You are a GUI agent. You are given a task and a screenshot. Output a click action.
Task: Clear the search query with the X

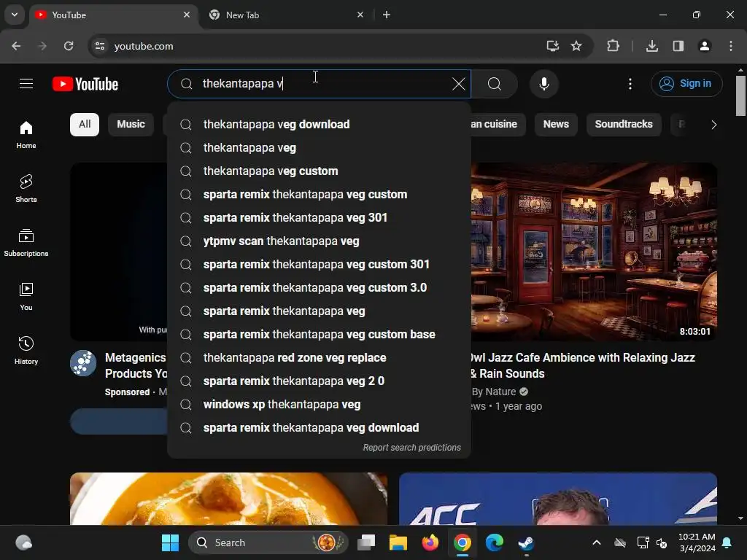[459, 84]
